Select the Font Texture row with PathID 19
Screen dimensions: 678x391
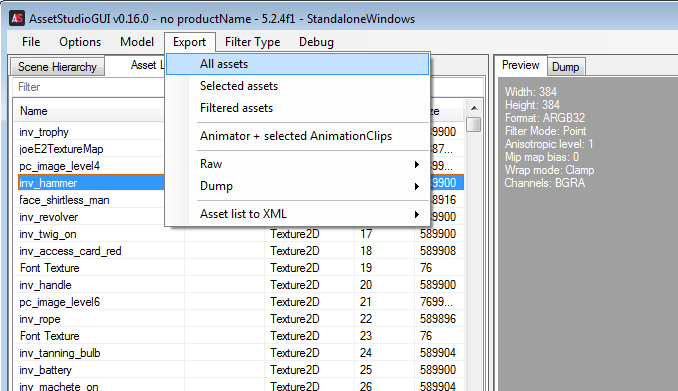click(238, 268)
